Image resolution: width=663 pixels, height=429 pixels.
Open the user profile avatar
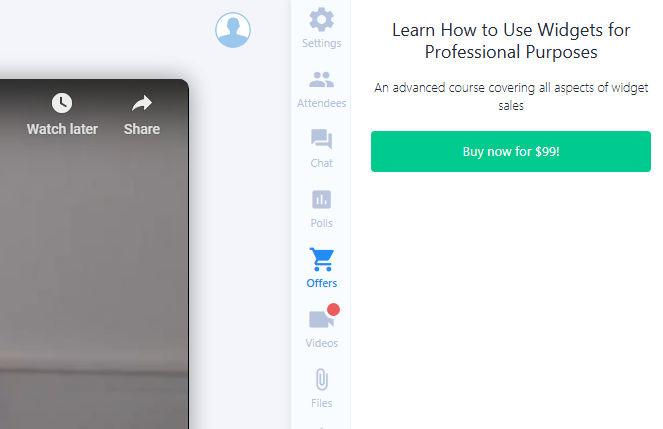point(233,30)
